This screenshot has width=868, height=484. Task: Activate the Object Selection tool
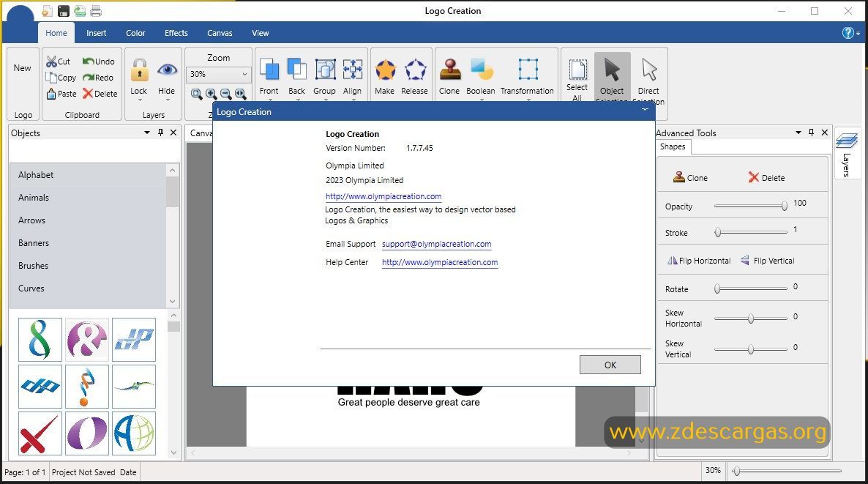[612, 78]
